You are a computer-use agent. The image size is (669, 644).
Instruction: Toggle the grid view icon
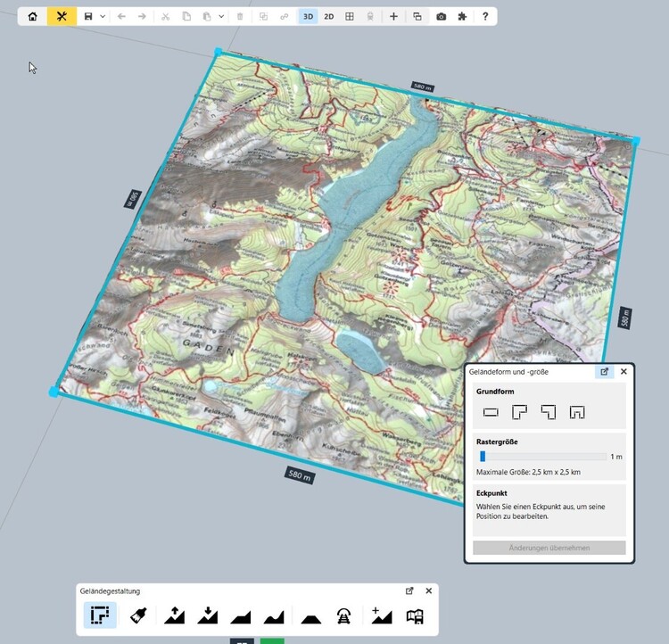point(350,17)
